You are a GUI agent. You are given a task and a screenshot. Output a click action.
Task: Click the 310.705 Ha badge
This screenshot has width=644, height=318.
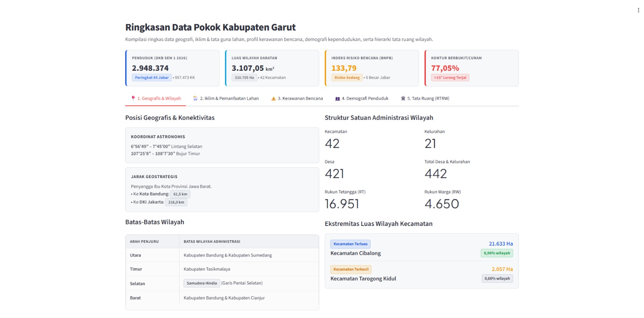coord(244,78)
